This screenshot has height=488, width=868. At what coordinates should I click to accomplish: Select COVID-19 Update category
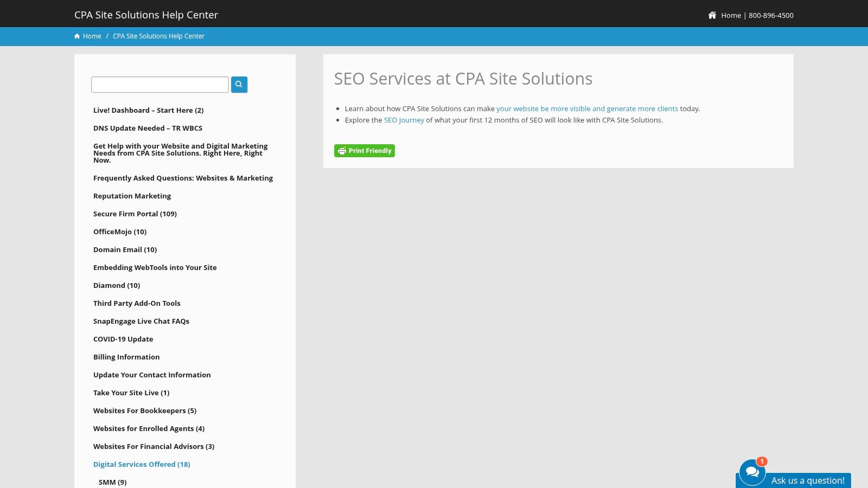click(123, 339)
